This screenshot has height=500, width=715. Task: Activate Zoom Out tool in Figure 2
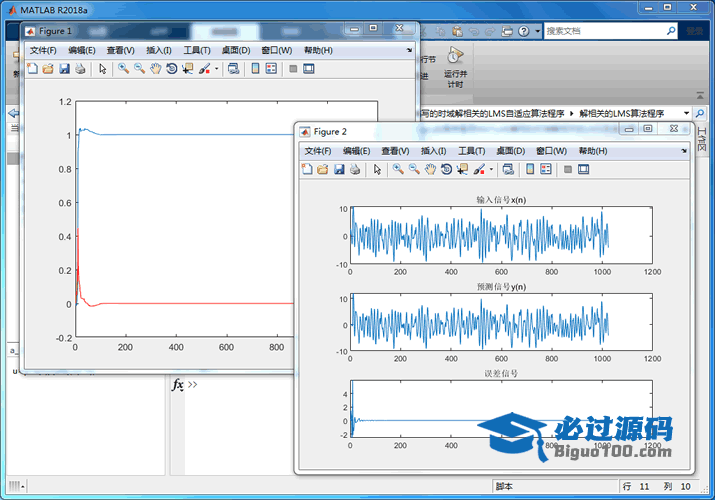[414, 170]
